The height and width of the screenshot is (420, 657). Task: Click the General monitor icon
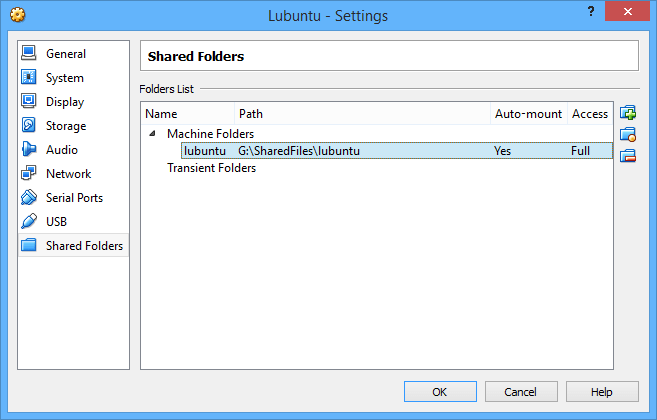pyautogui.click(x=28, y=54)
